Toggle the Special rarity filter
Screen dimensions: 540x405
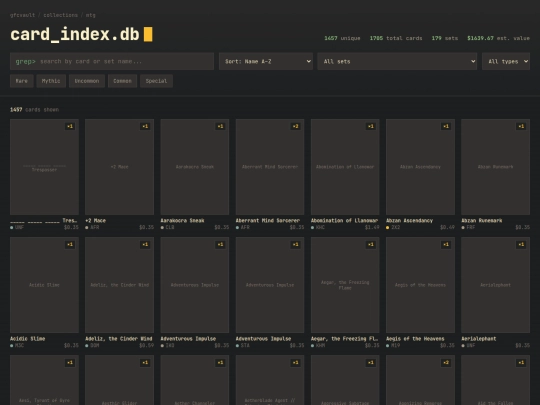tap(156, 81)
